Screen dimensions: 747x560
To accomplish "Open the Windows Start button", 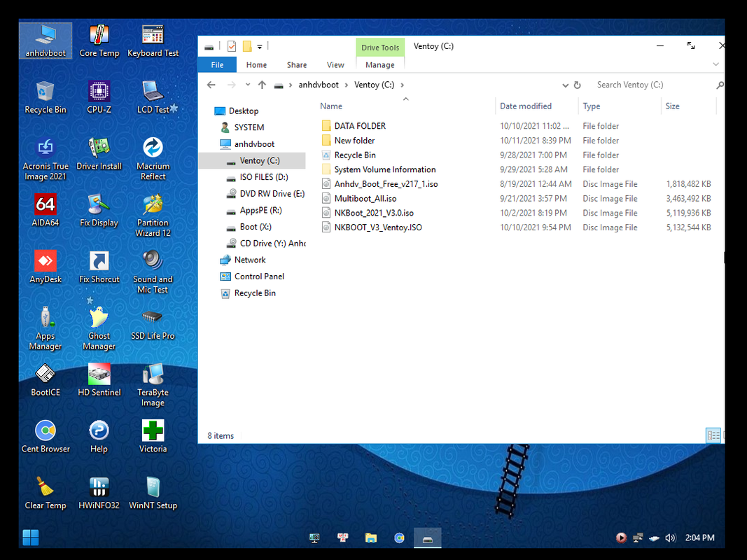I will [31, 538].
